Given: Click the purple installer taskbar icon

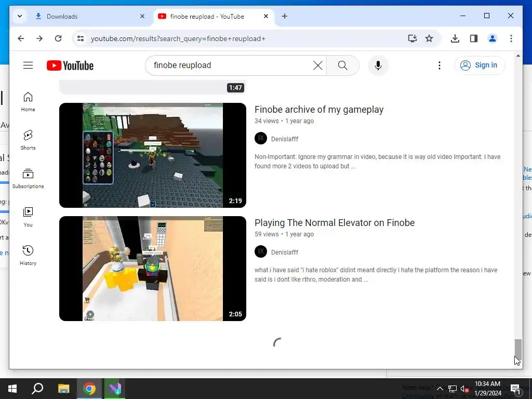Looking at the screenshot, I should pyautogui.click(x=115, y=389).
